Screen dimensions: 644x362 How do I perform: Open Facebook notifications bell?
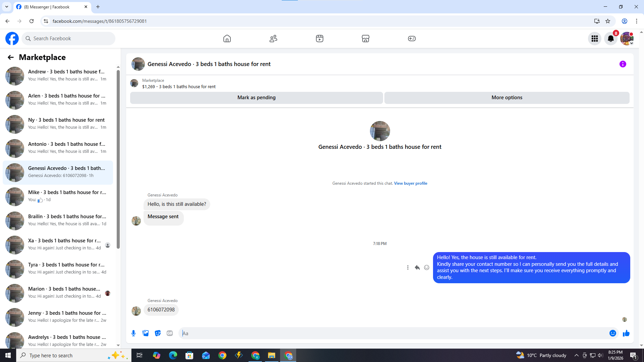tap(610, 39)
